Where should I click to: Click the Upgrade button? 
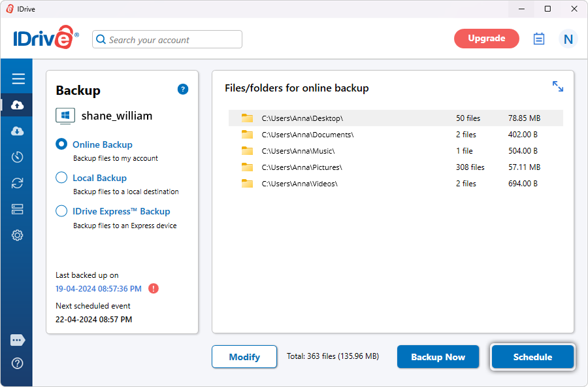tap(486, 39)
